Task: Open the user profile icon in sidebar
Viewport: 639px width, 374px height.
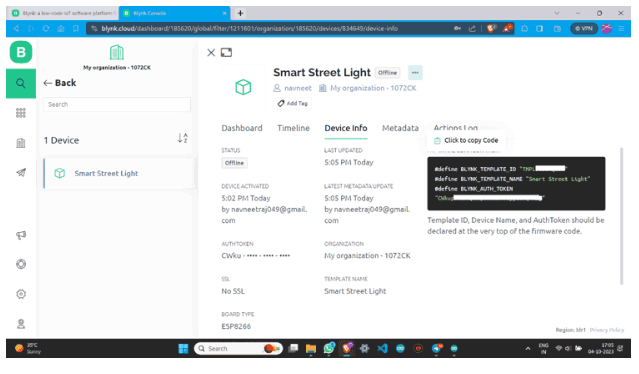Action: pyautogui.click(x=21, y=324)
